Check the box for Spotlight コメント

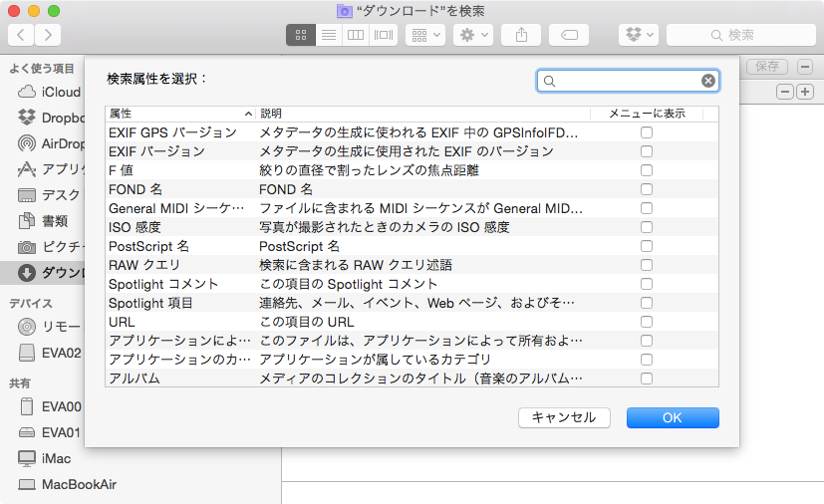[647, 284]
